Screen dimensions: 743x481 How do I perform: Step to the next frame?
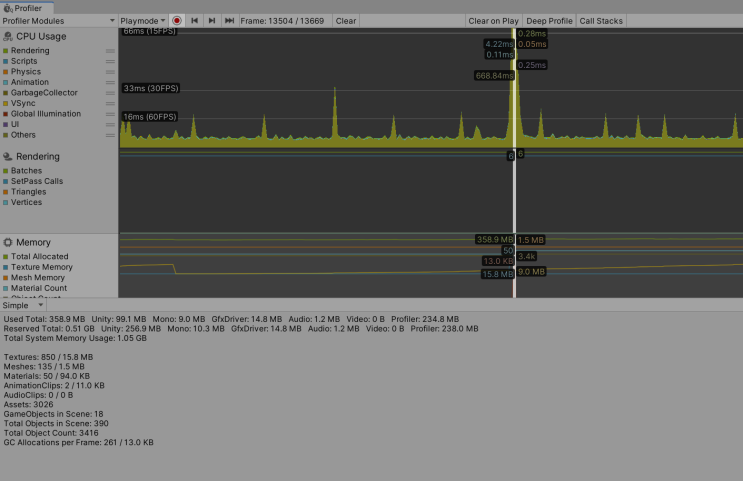tap(212, 21)
